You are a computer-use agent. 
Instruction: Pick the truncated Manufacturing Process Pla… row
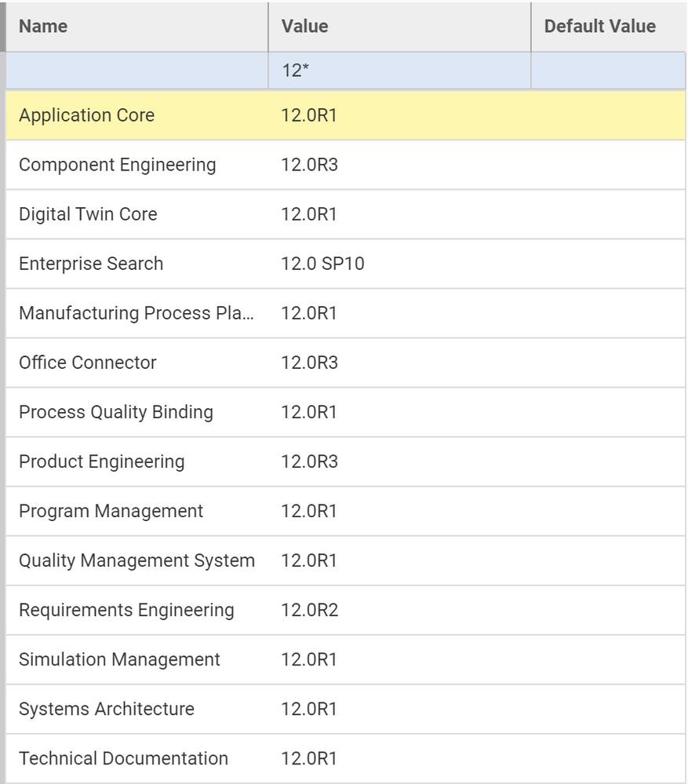click(x=137, y=313)
